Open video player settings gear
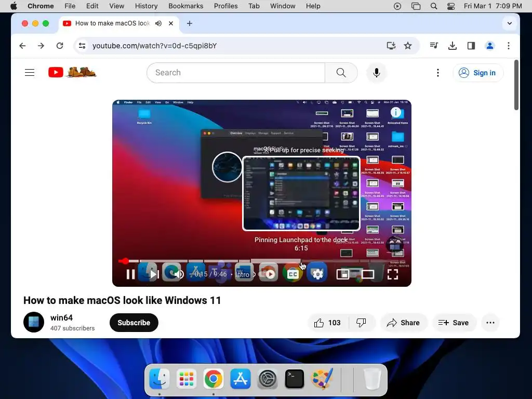Viewport: 532px width, 399px height. pos(317,274)
